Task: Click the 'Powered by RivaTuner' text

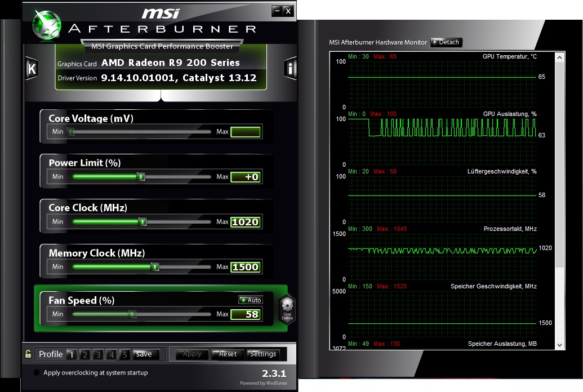Action: pos(263,383)
